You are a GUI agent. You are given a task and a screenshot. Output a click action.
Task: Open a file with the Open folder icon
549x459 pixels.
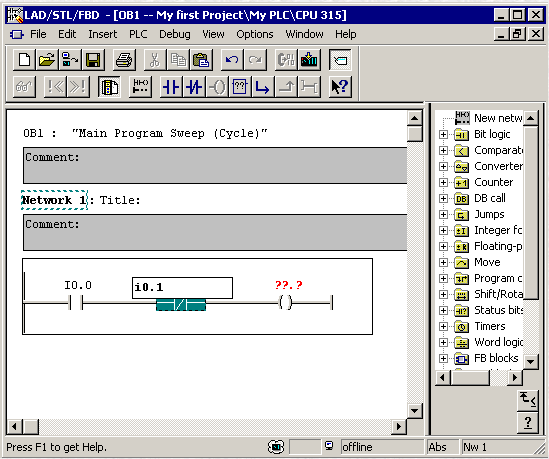(x=47, y=60)
